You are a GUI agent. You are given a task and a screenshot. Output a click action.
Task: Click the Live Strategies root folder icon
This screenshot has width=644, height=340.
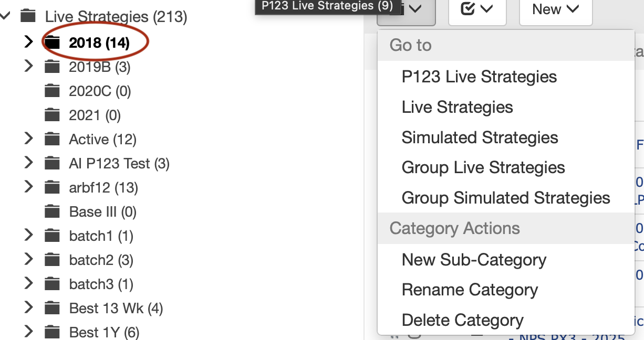point(28,17)
